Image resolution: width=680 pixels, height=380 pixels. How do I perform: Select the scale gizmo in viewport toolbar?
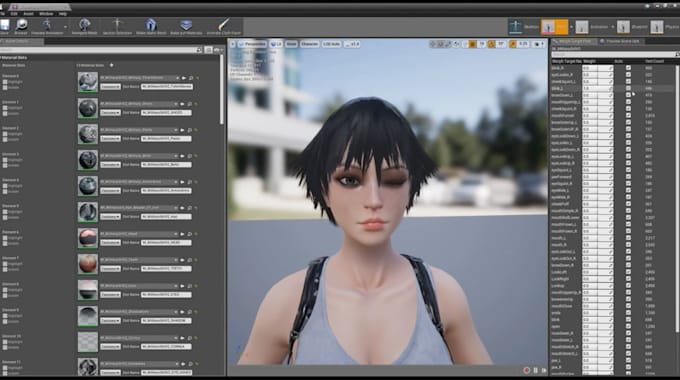tap(448, 44)
